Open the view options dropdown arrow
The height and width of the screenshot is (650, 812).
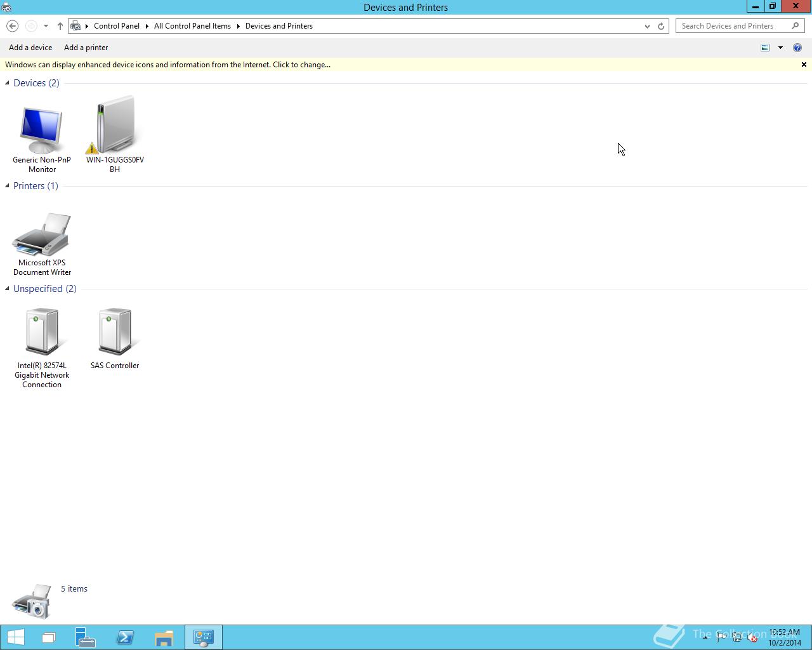780,48
